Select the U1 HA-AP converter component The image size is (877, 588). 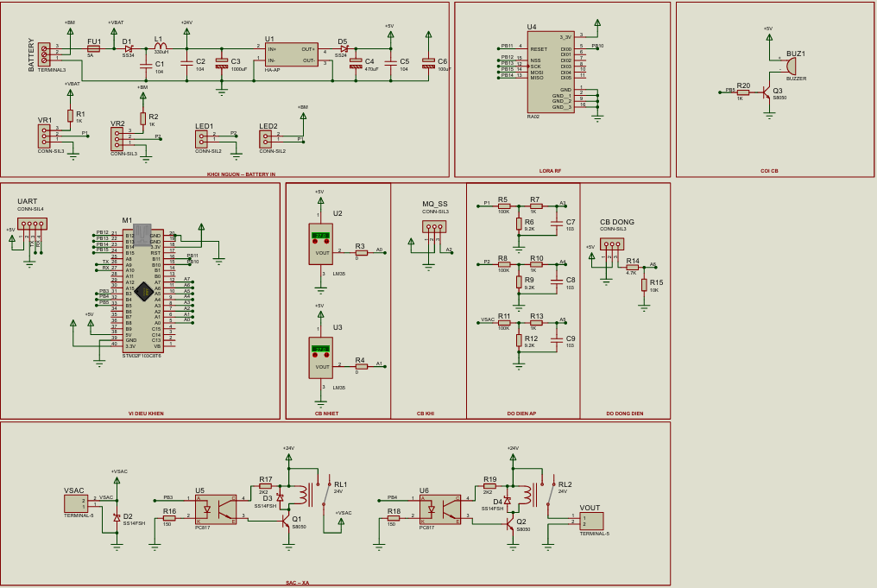click(x=292, y=54)
